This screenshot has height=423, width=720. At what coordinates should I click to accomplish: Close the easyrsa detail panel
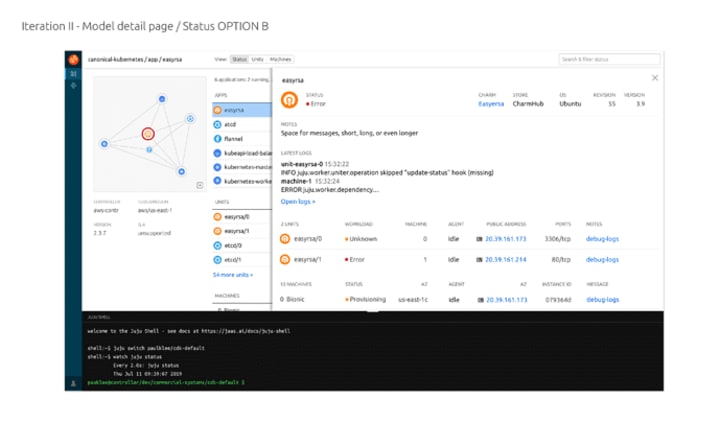pos(655,78)
